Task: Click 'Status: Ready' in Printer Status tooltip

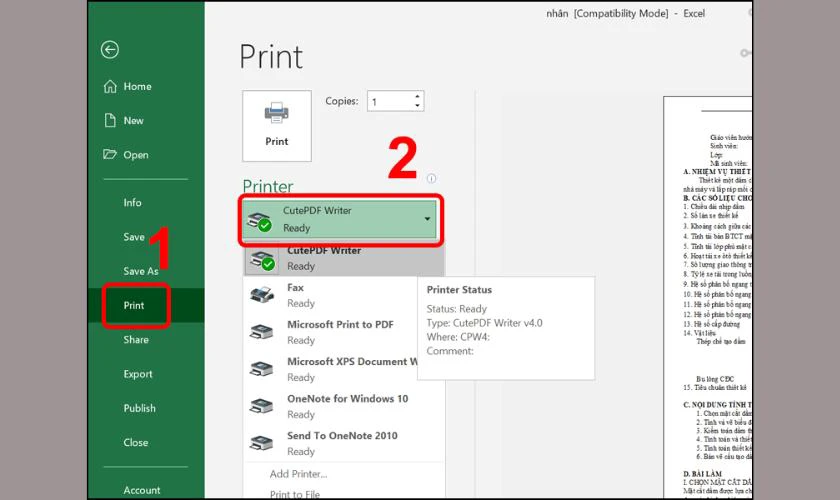Action: (x=456, y=309)
